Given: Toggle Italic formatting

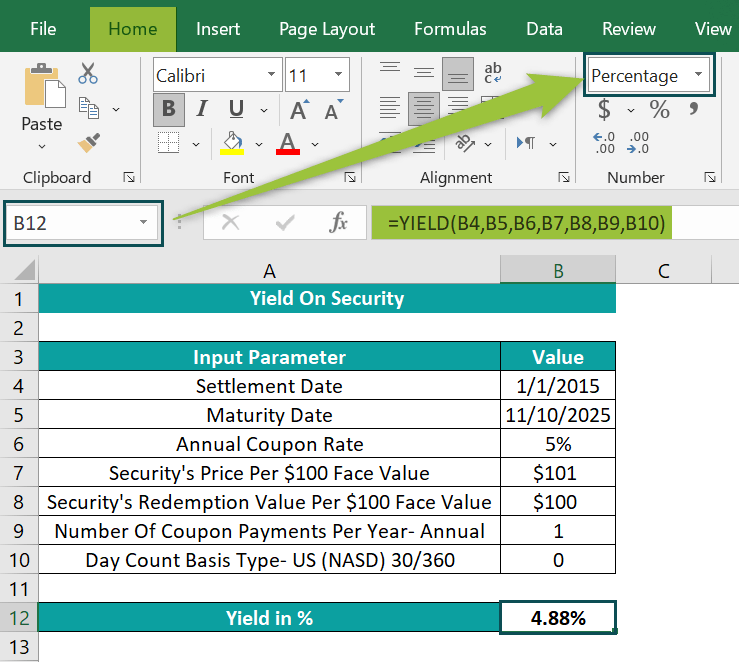Looking at the screenshot, I should coord(202,109).
